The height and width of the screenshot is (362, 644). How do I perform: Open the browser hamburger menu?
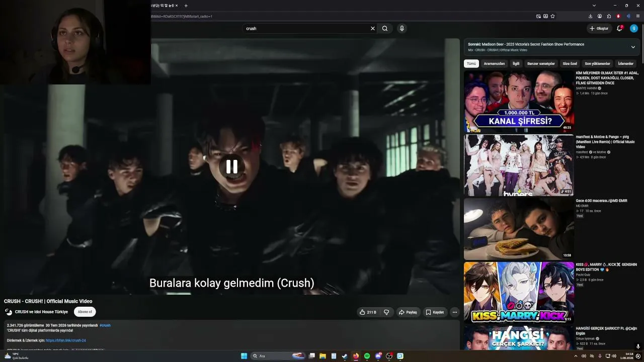[x=637, y=16]
